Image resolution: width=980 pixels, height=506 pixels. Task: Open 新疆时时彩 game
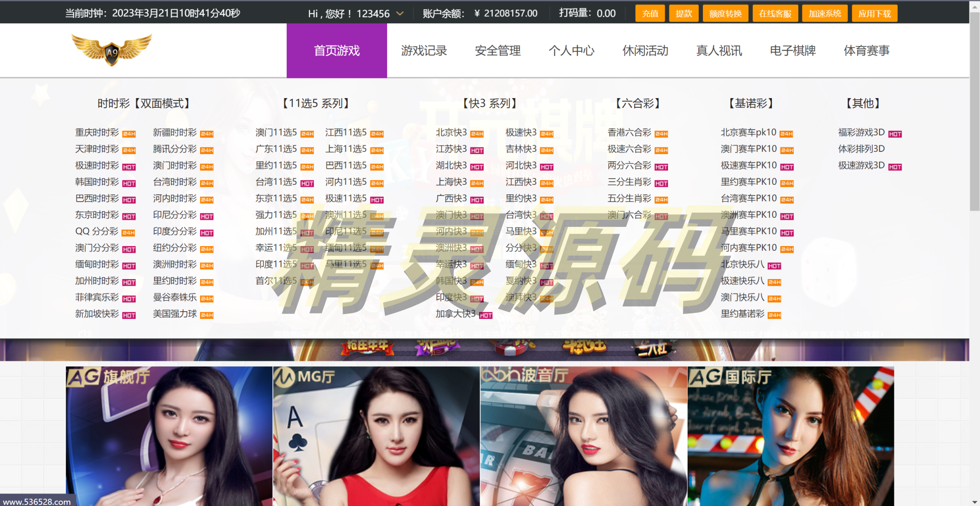pos(175,133)
